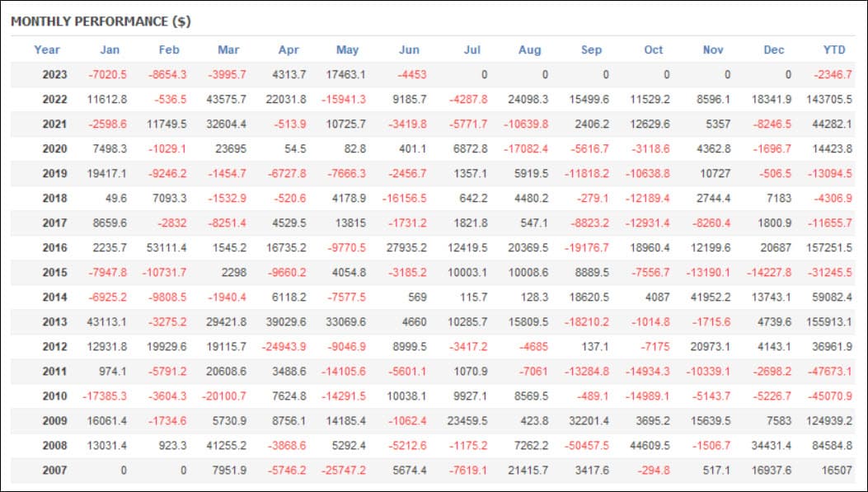Click Jan 2013 value 43113.1
This screenshot has width=868, height=492.
point(106,322)
